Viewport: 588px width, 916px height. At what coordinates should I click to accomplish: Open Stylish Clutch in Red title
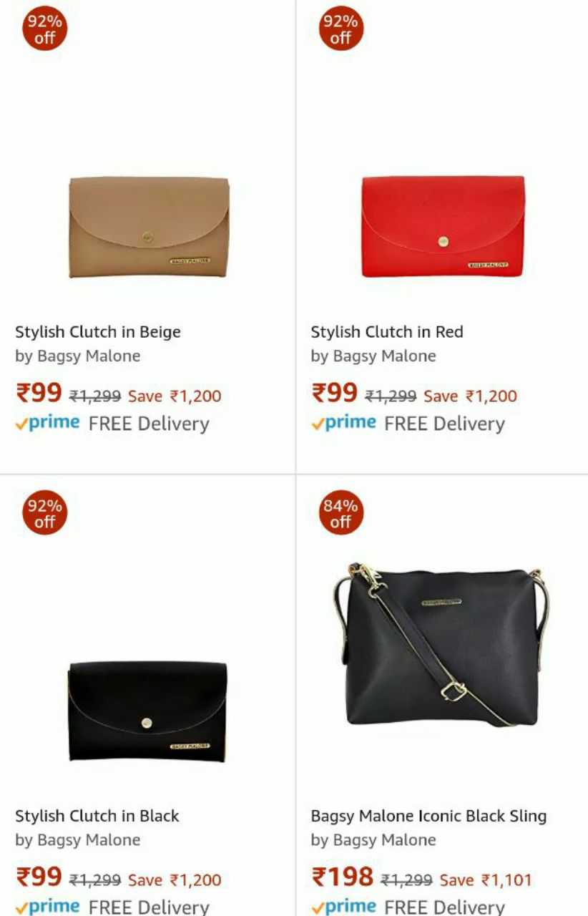[387, 332]
